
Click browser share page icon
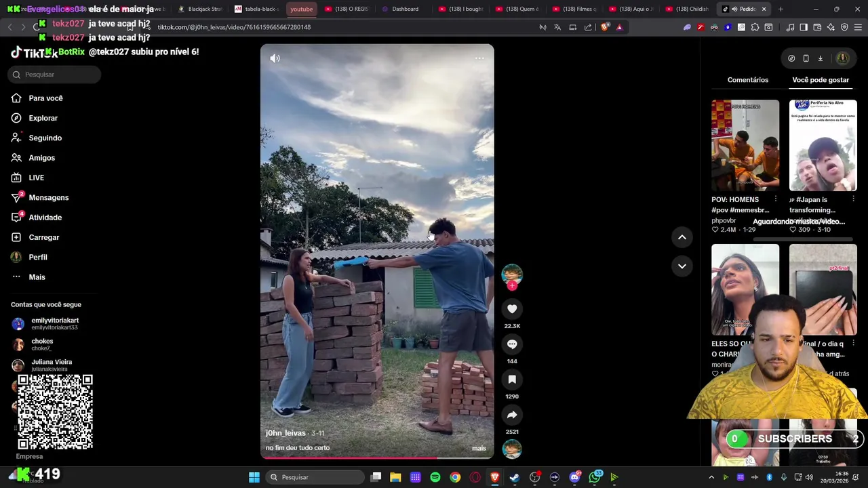[x=588, y=27]
